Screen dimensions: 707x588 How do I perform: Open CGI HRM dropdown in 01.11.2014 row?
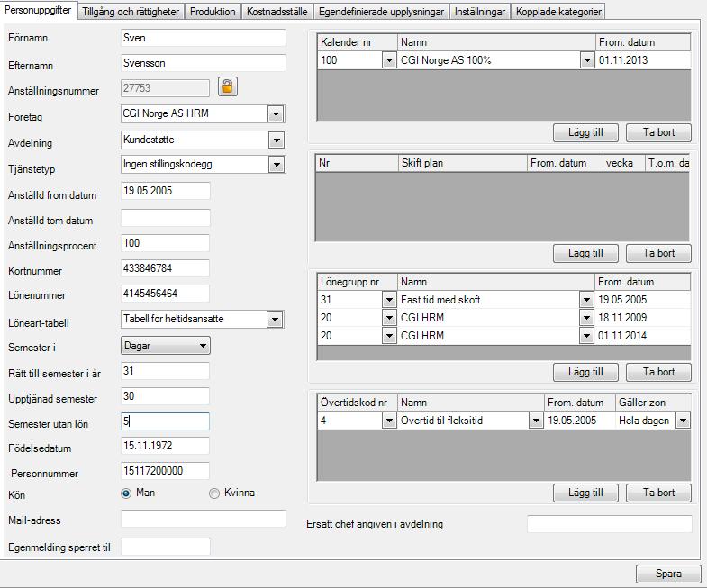click(x=586, y=336)
